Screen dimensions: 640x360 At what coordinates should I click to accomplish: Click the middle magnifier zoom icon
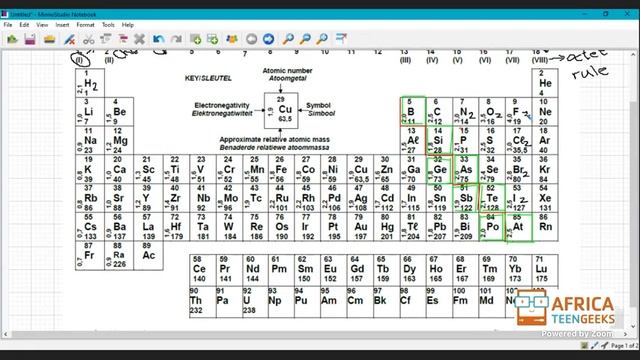[305, 39]
